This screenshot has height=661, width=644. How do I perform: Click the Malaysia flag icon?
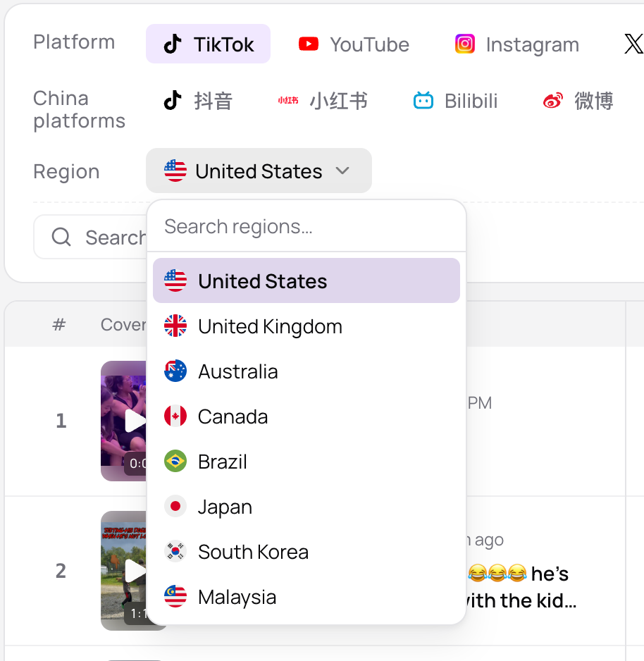click(x=175, y=596)
